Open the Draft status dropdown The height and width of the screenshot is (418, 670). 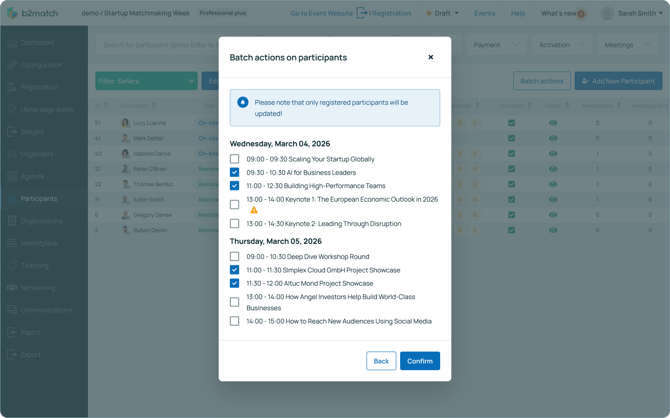coord(443,14)
